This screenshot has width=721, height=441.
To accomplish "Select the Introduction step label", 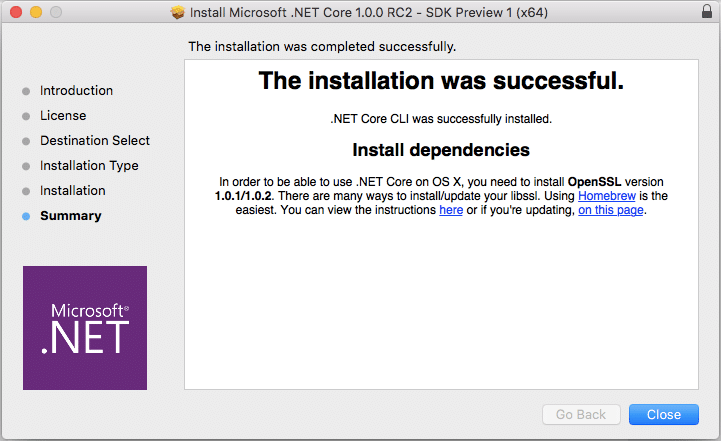I will (76, 91).
